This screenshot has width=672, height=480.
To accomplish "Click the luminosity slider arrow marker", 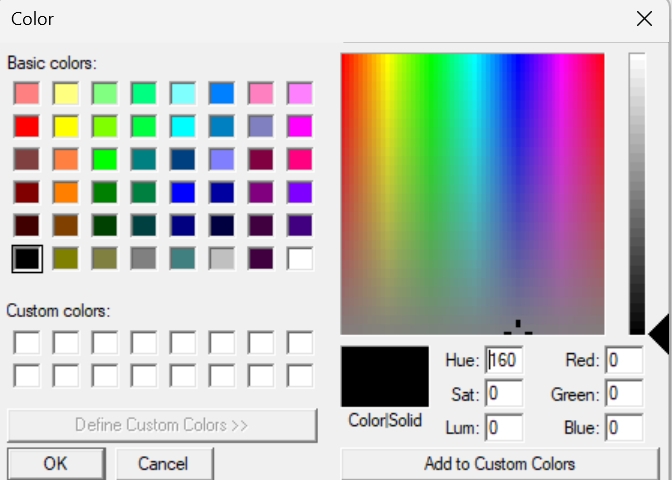I will pos(658,334).
